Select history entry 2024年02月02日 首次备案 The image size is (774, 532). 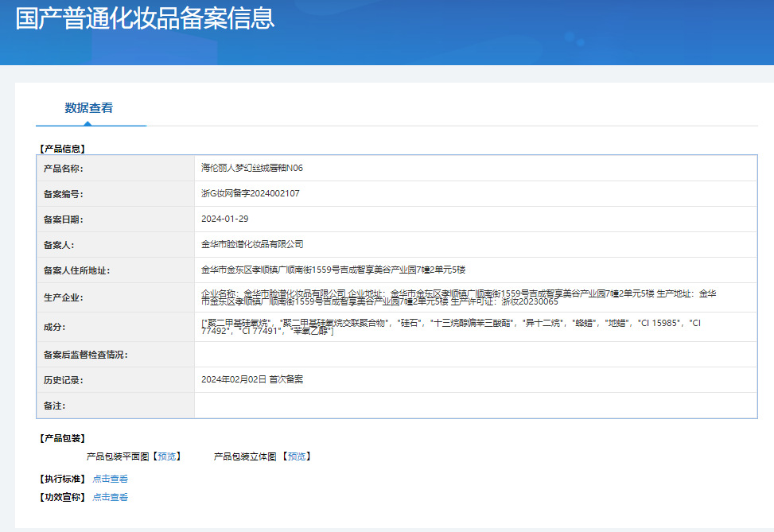(252, 379)
